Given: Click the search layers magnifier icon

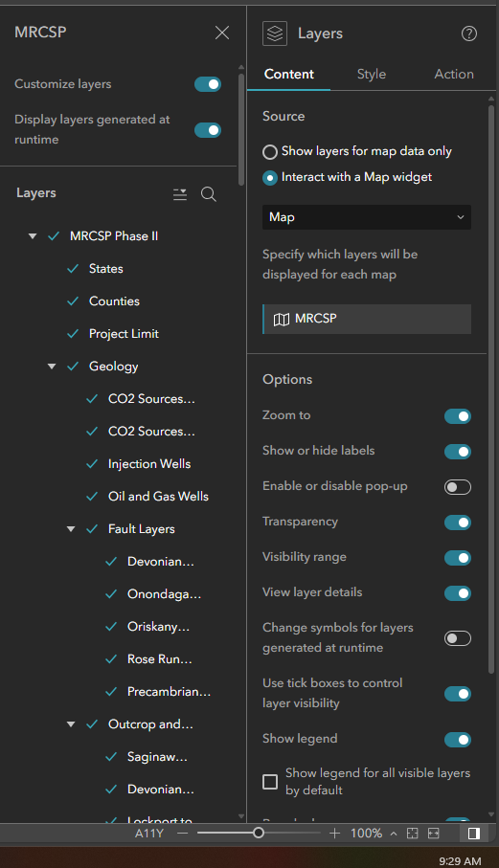Looking at the screenshot, I should (x=209, y=194).
